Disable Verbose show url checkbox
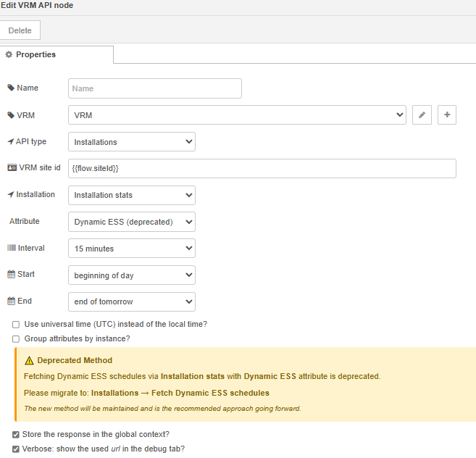The height and width of the screenshot is (458, 476). click(x=16, y=449)
